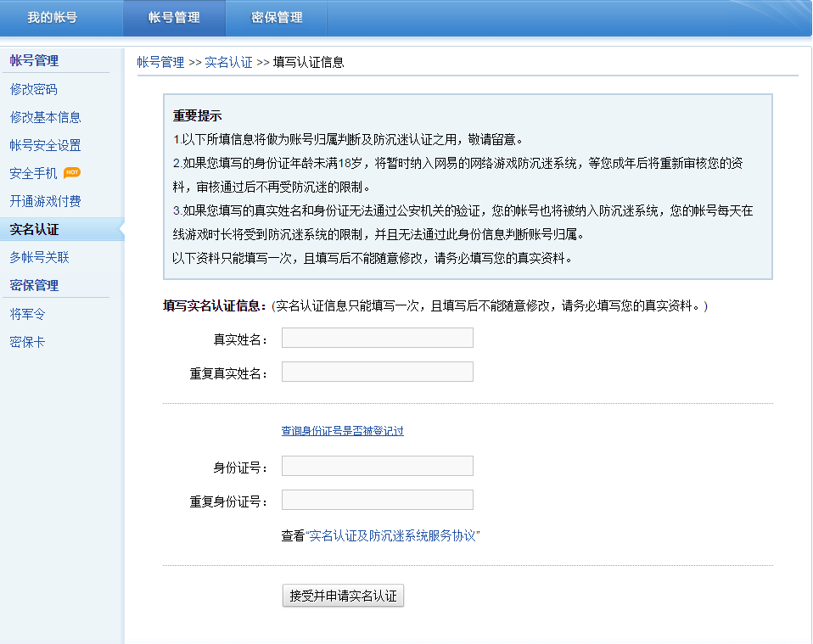Open 修改基本信息 in the sidebar

tap(46, 117)
